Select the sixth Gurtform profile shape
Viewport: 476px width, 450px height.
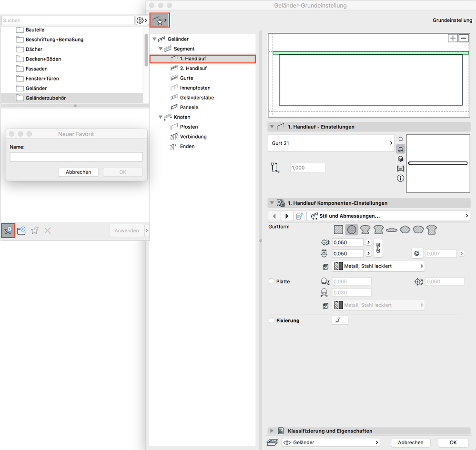[405, 230]
